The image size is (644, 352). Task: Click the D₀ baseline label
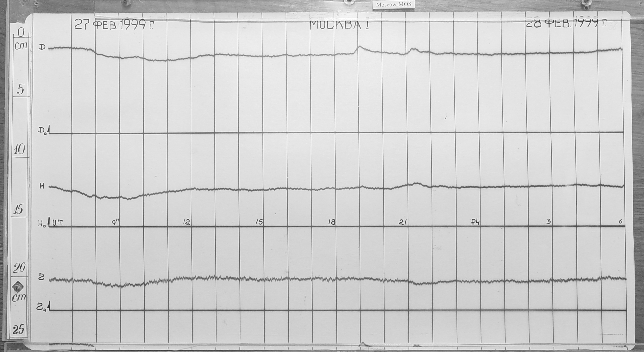(x=42, y=131)
